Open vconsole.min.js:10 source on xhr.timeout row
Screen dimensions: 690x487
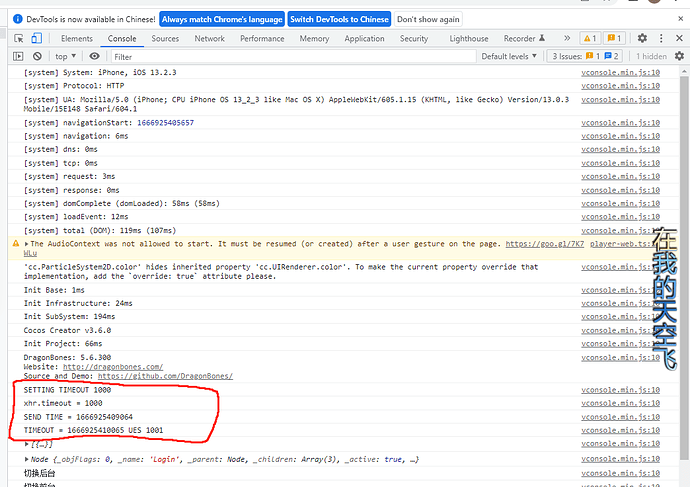click(620, 403)
